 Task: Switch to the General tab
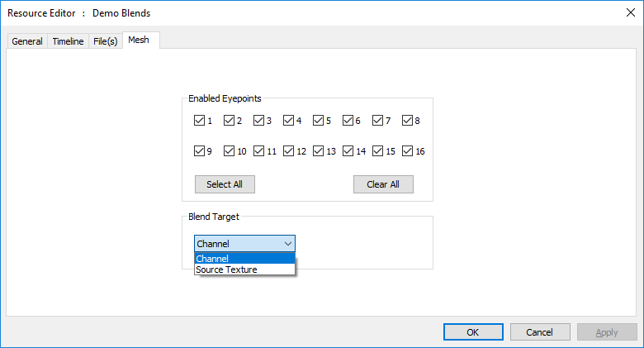tap(27, 41)
